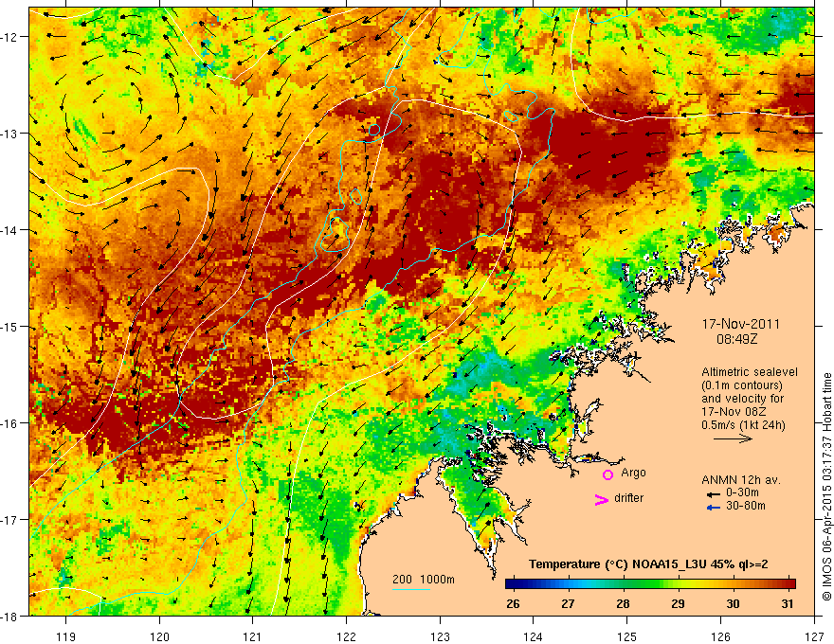Viewport: 834px width, 644px height.
Task: Click the longitude axis label 121
Action: [253, 636]
